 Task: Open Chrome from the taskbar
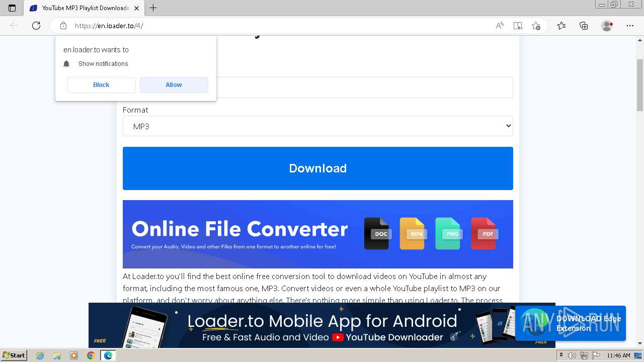pos(91,355)
